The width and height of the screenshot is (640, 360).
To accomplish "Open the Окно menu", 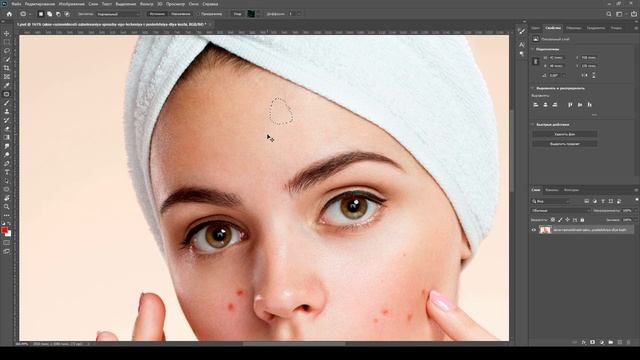I will 193,4.
